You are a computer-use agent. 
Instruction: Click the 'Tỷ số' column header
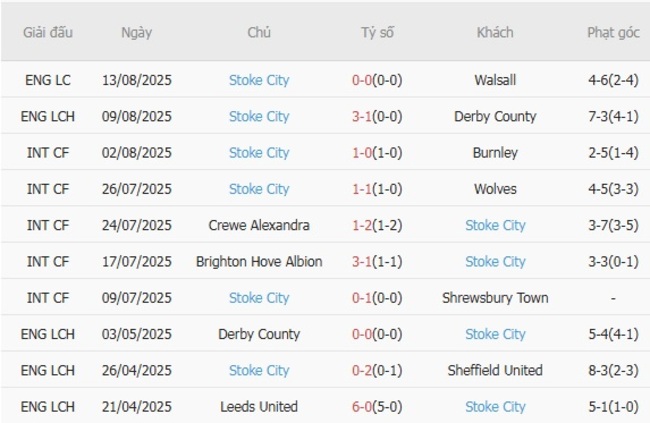coord(377,32)
